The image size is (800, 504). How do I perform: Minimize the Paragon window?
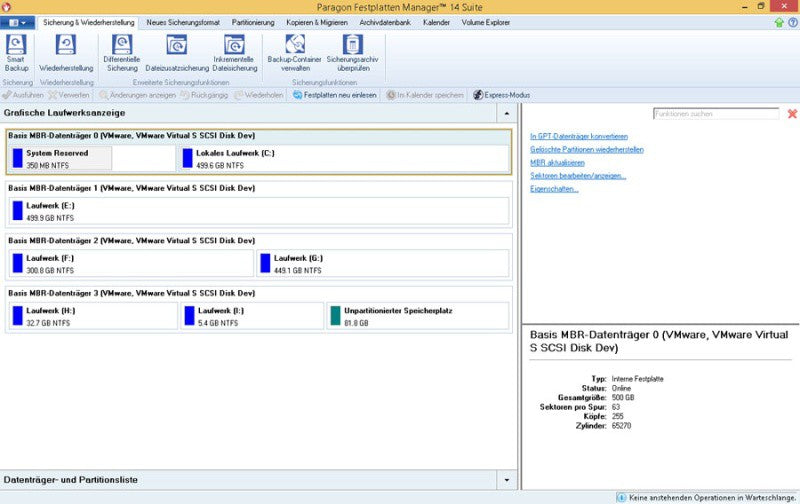tap(745, 7)
